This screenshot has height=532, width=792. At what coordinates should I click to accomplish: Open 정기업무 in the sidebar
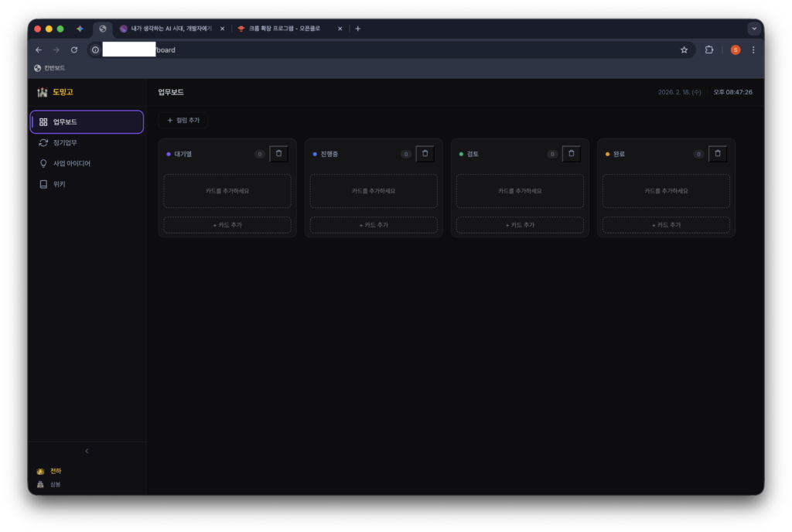click(x=65, y=143)
